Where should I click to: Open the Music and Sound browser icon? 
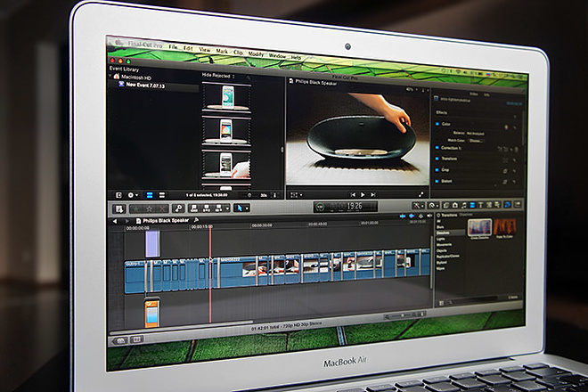pos(464,205)
